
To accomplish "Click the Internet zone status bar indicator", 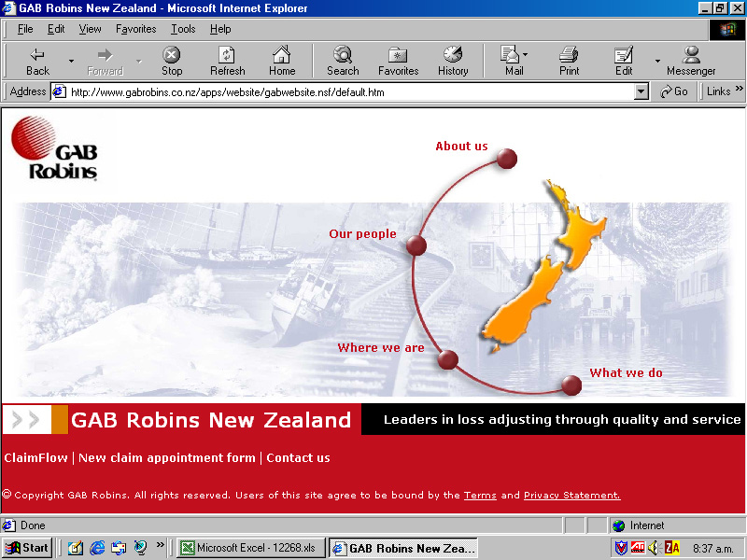I will [x=678, y=525].
